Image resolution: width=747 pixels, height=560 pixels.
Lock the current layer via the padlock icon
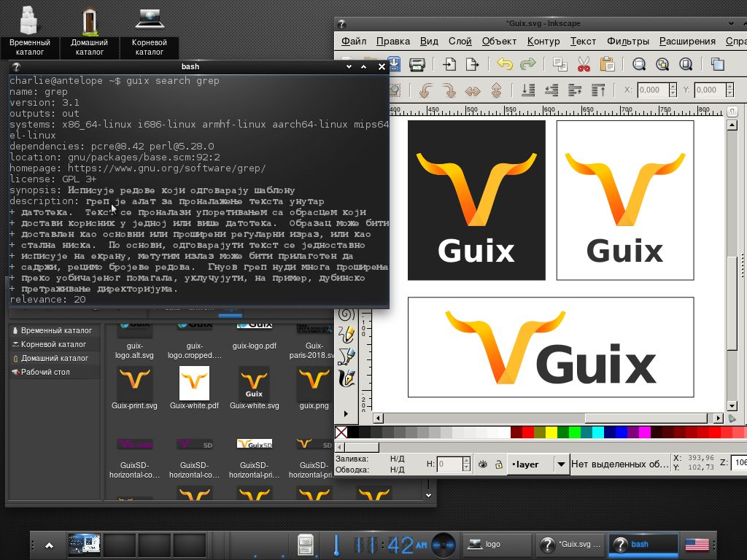[x=498, y=464]
